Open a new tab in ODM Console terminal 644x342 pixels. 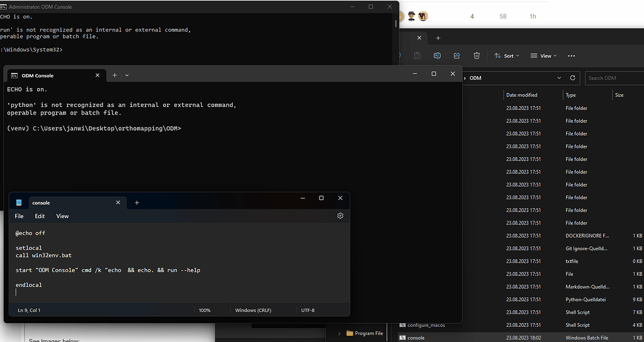[114, 75]
